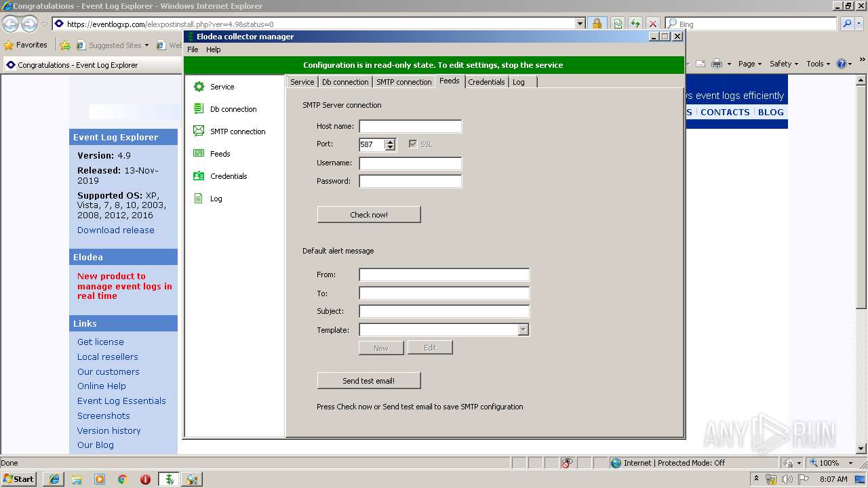Screen dimensions: 868x488
Task: Click the New template button
Action: click(x=381, y=348)
